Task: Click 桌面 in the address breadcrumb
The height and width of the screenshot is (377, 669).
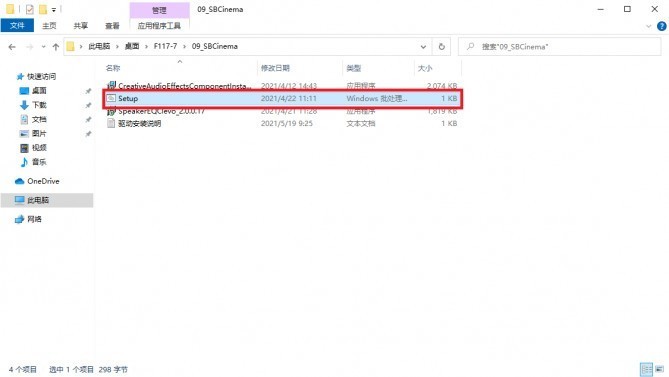Action: pyautogui.click(x=132, y=46)
